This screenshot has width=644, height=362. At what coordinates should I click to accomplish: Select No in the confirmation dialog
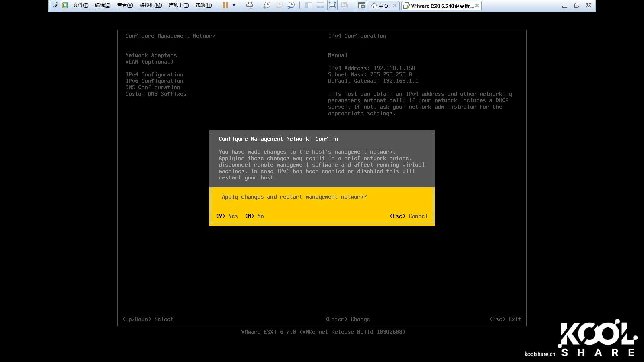pyautogui.click(x=254, y=216)
